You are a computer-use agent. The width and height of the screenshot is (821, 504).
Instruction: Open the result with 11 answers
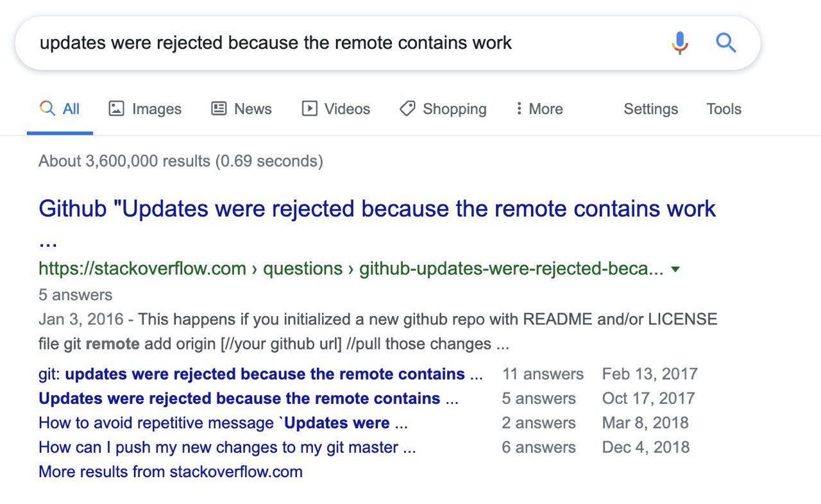pyautogui.click(x=260, y=374)
